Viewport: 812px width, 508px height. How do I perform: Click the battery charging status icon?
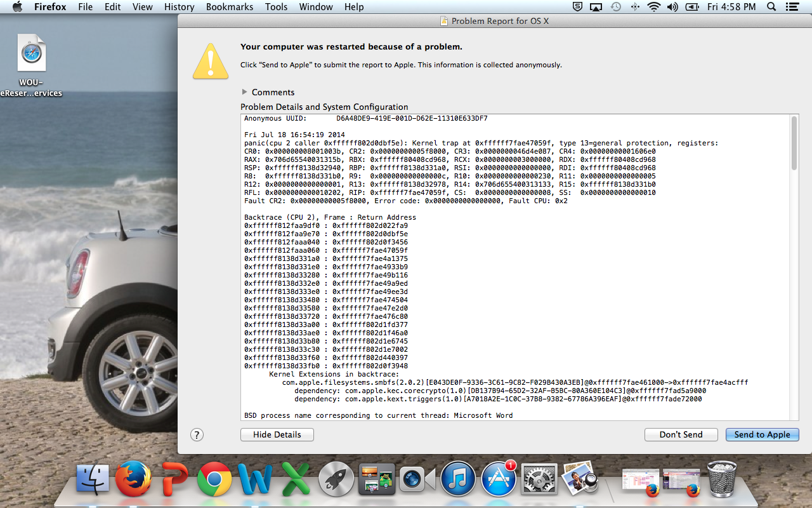coord(693,7)
